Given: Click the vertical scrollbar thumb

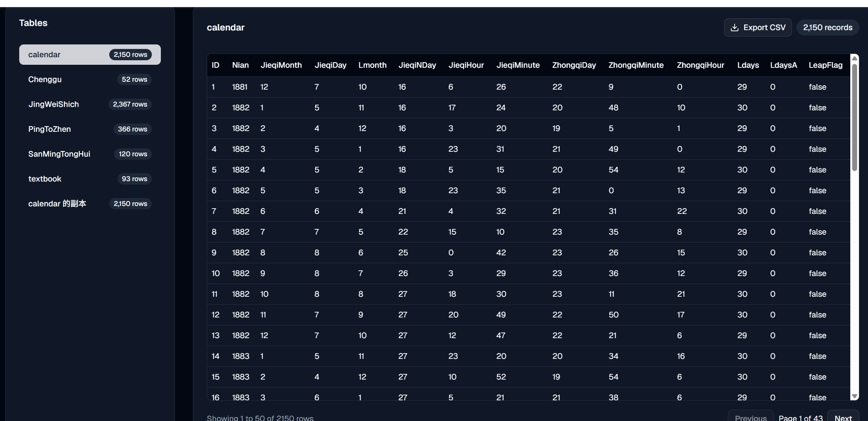Looking at the screenshot, I should tap(854, 117).
